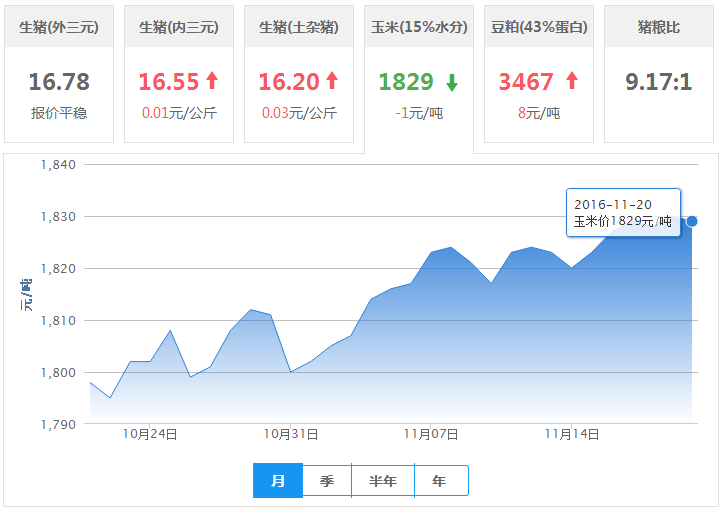Click the green down arrow beside 1829
This screenshot has height=513, width=723.
452,83
